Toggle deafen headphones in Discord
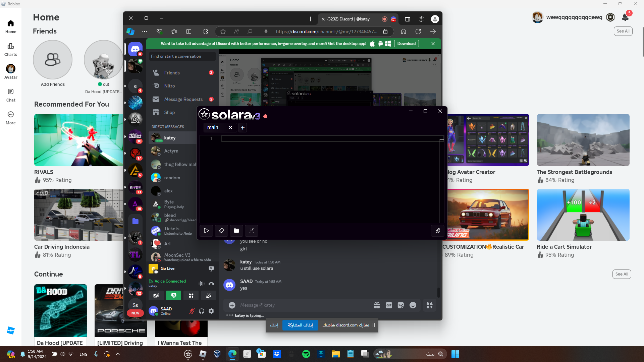The width and height of the screenshot is (644, 362). tap(202, 311)
